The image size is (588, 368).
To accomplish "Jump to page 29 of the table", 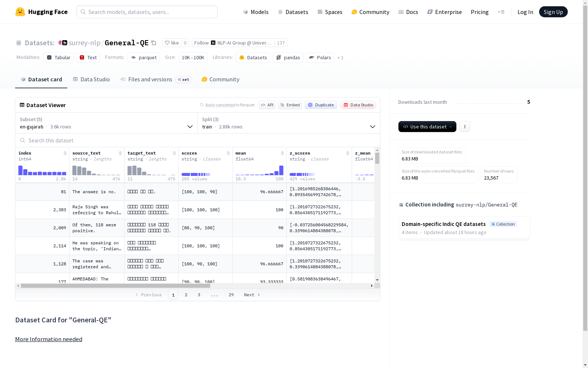I will pos(231,295).
